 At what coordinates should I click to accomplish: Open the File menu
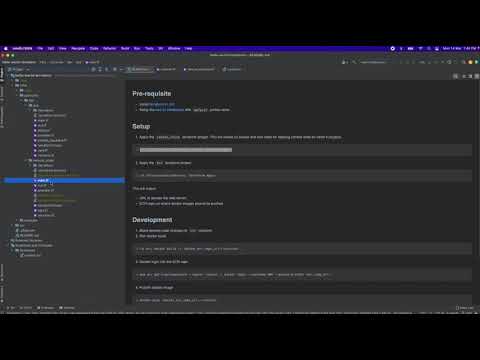pyautogui.click(x=40, y=49)
